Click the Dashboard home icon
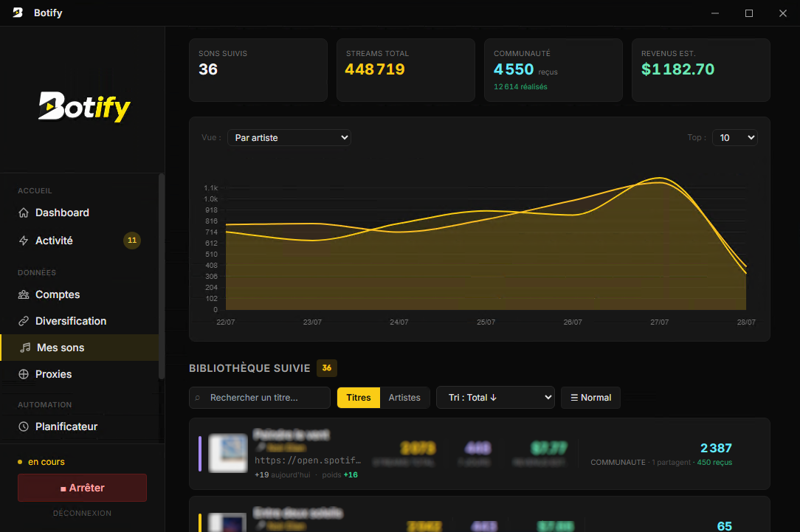 coord(24,213)
